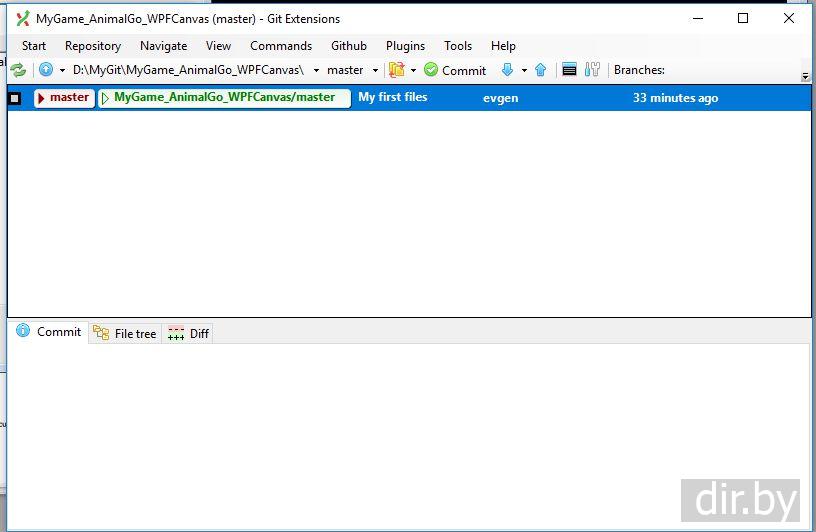Expand the stash dropdown arrow
Viewport: 816px width, 532px height.
[x=413, y=71]
